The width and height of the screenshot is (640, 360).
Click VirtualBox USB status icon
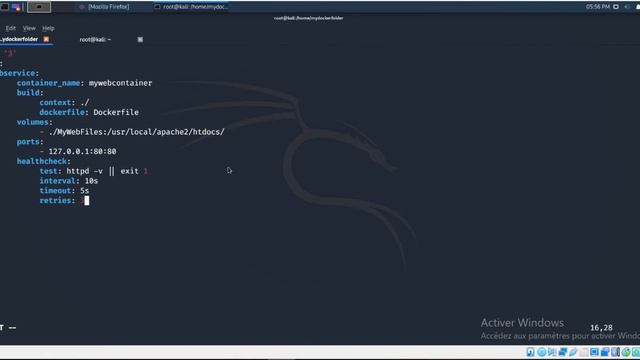573,352
